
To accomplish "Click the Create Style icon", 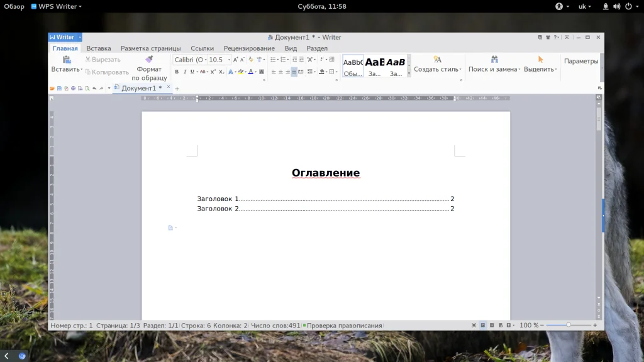I will click(437, 60).
